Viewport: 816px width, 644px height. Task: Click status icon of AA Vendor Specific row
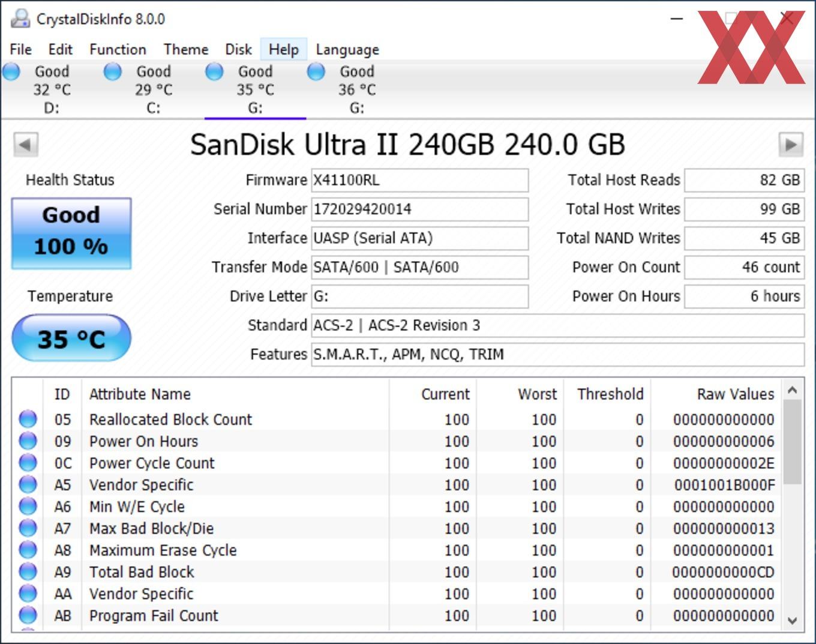pos(28,594)
